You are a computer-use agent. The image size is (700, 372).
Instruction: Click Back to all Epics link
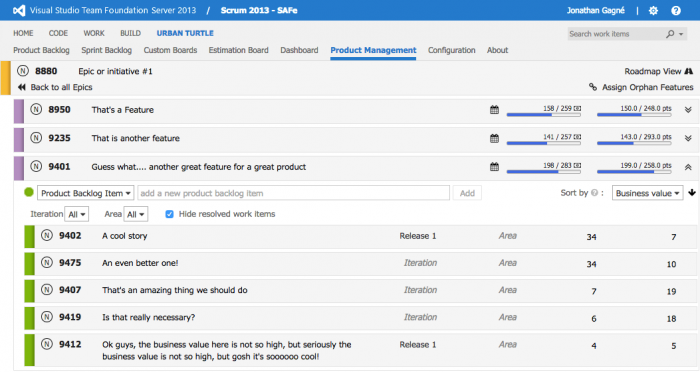pos(61,87)
